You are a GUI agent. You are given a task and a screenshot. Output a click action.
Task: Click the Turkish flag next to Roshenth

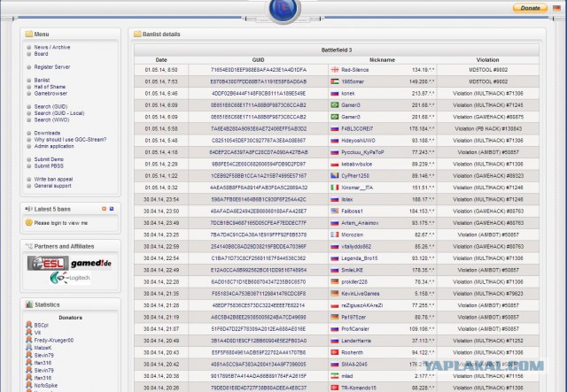[x=335, y=352]
